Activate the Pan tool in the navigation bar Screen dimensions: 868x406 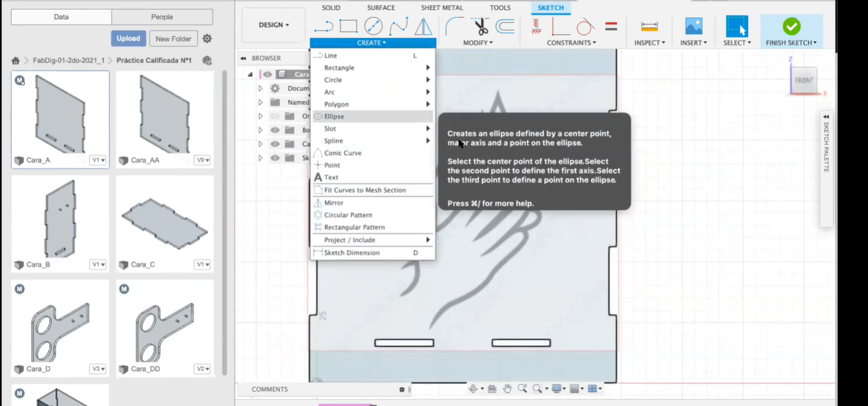tap(507, 388)
